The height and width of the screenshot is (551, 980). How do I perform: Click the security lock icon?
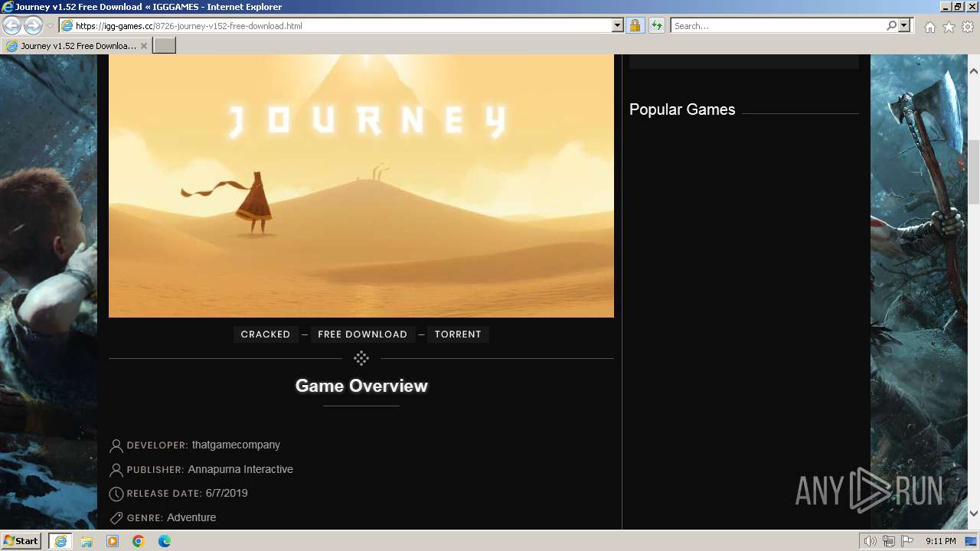pyautogui.click(x=635, y=26)
